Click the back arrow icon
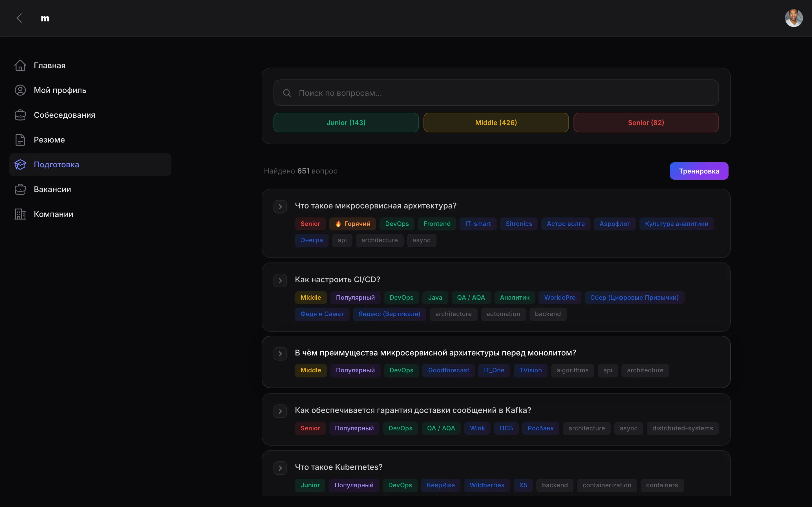The height and width of the screenshot is (507, 812). 19,18
